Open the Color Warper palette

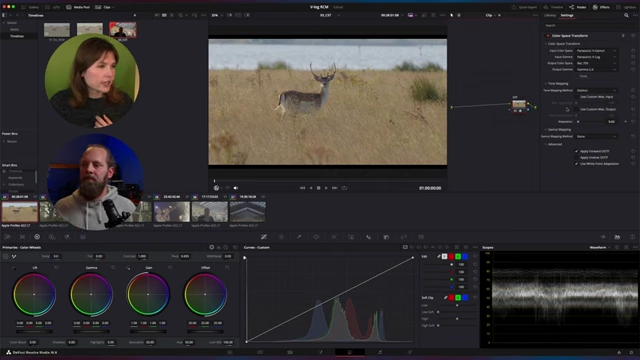[281, 237]
